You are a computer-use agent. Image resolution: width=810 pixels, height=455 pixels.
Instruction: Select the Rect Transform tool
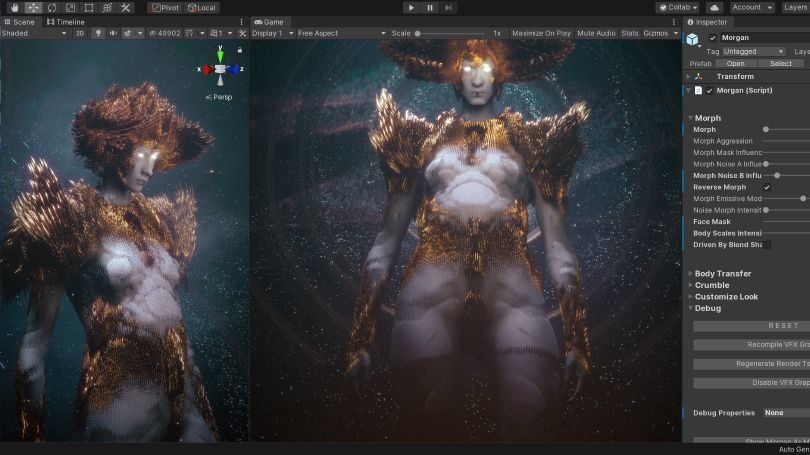point(88,7)
